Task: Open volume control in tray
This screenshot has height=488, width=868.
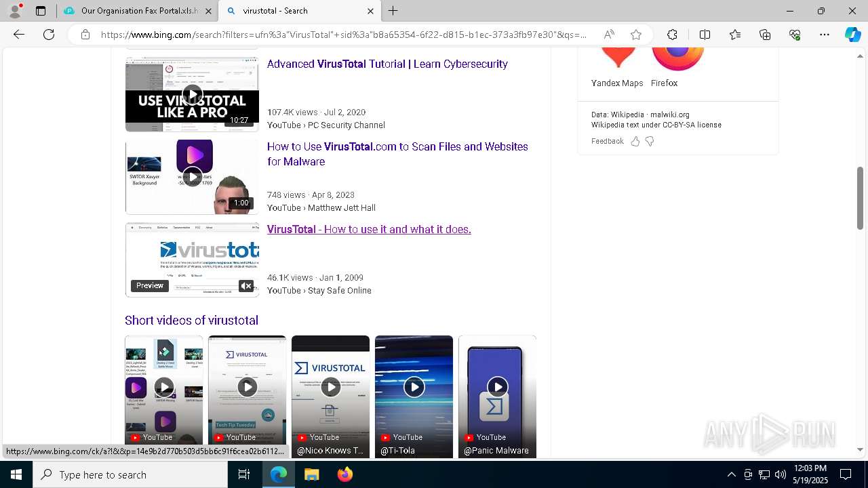Action: click(x=781, y=474)
